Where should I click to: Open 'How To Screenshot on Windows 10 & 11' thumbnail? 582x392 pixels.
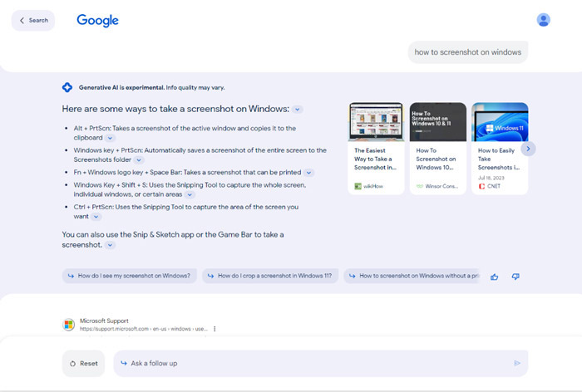(438, 122)
